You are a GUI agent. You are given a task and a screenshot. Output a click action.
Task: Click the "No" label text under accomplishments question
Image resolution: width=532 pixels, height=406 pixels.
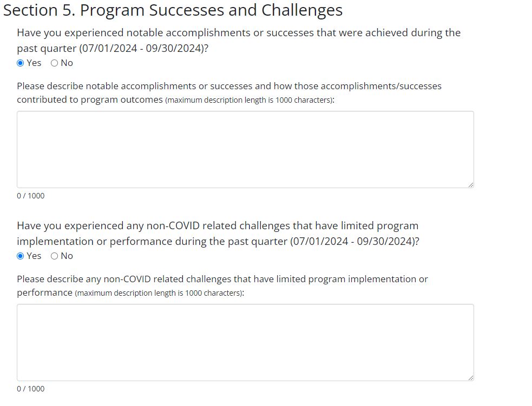click(x=67, y=63)
